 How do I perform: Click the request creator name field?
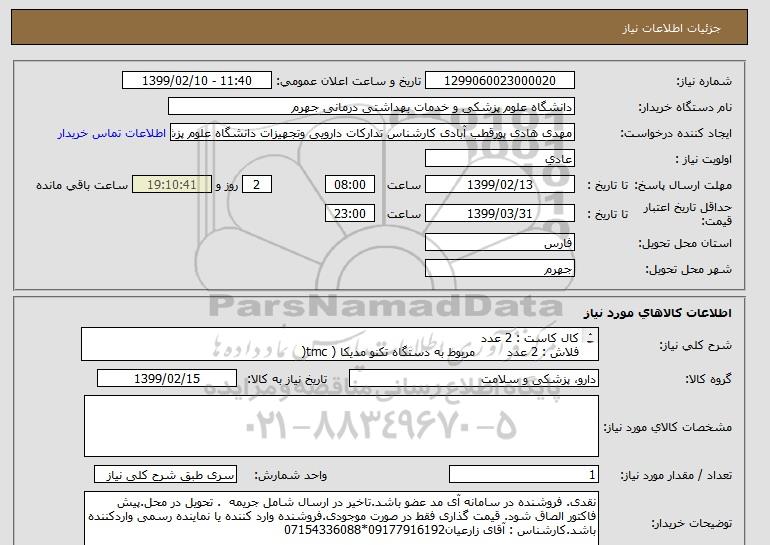pyautogui.click(x=371, y=133)
